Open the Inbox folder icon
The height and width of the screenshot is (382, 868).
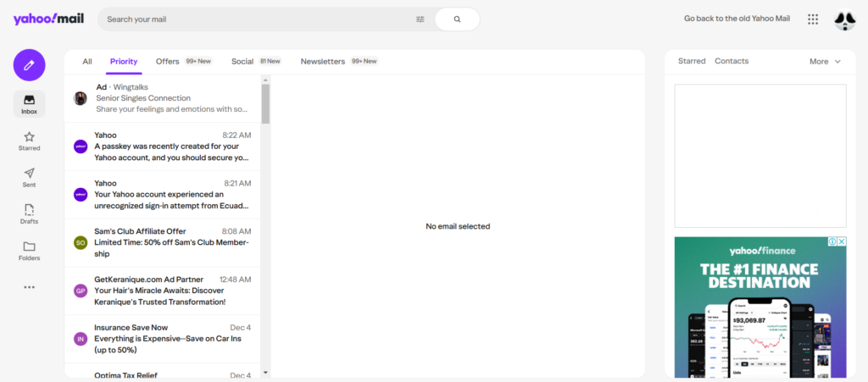[30, 104]
